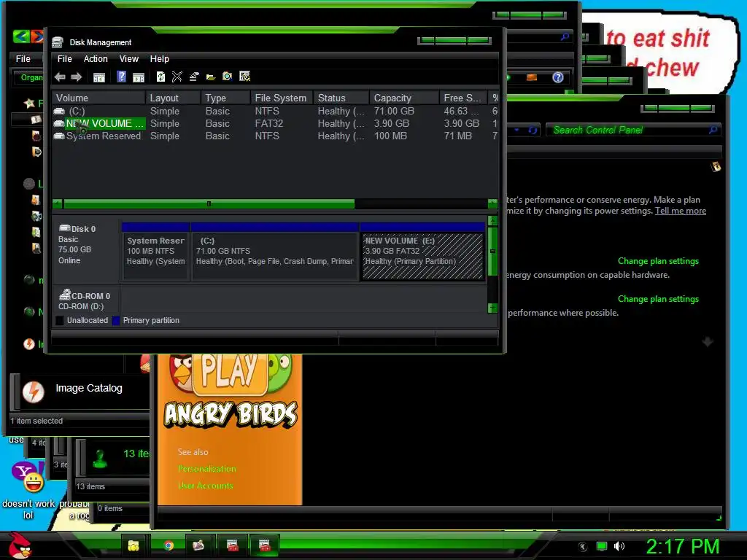This screenshot has height=560, width=747.
Task: Click Change plan settings above 'energy consumption' text
Action: click(x=658, y=261)
